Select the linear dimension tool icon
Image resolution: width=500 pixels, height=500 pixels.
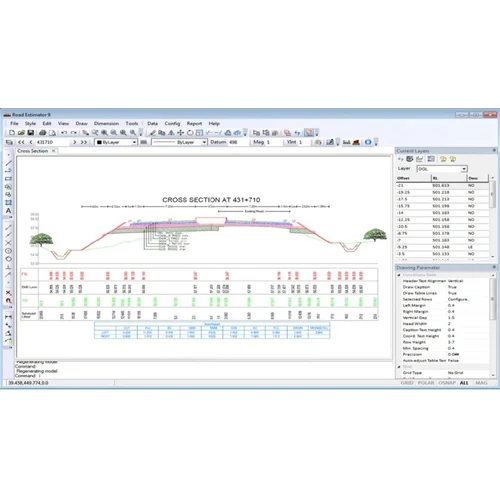pyautogui.click(x=9, y=317)
